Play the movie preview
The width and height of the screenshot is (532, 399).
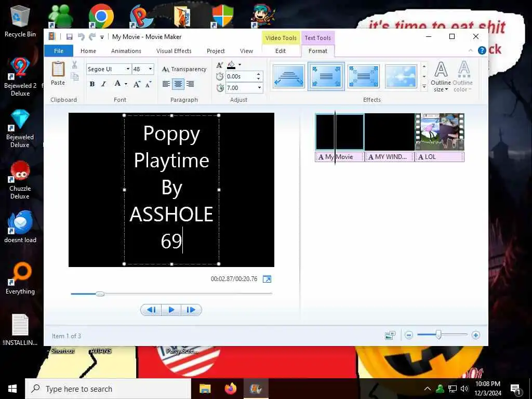pyautogui.click(x=171, y=310)
